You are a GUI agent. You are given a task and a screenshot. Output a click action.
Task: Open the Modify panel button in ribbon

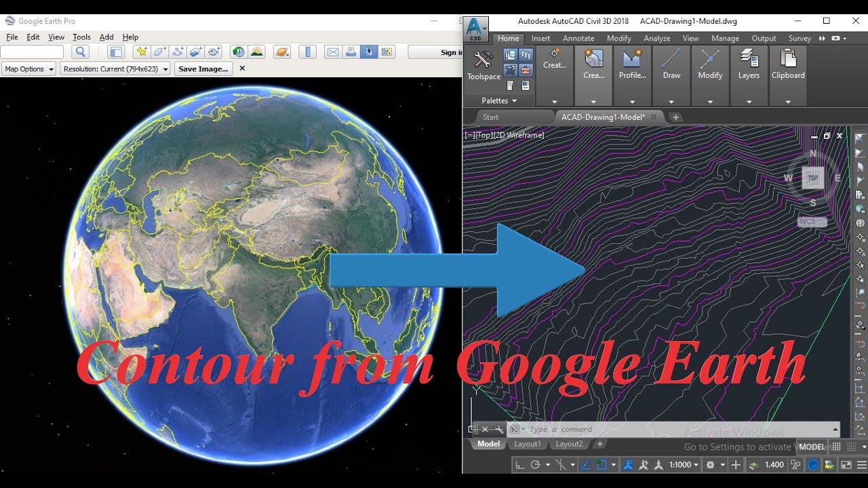[x=710, y=65]
